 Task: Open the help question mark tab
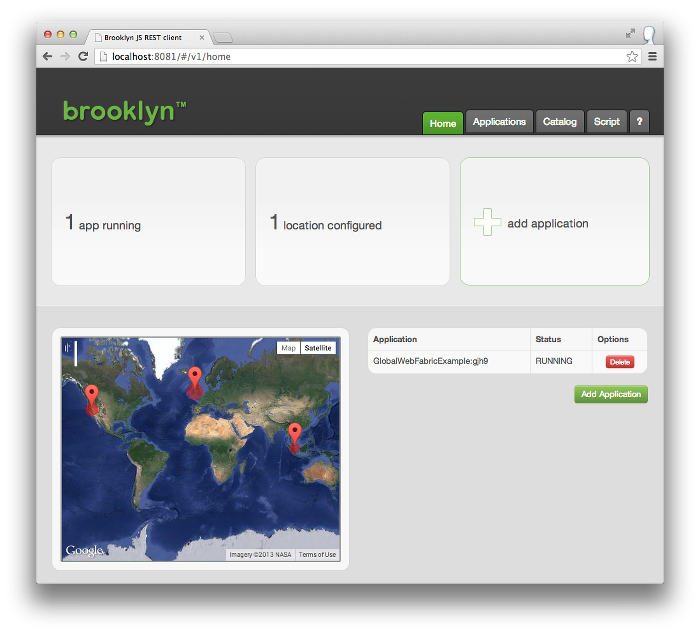click(x=640, y=122)
